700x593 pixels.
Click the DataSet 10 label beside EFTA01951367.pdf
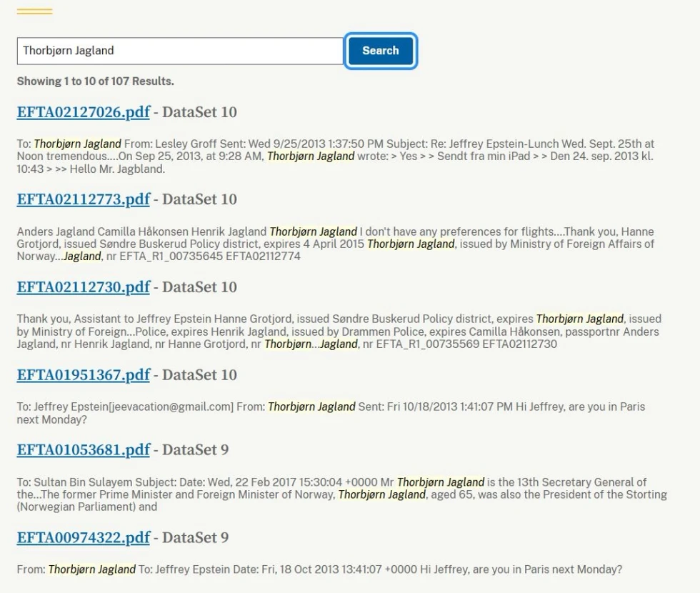coord(199,375)
